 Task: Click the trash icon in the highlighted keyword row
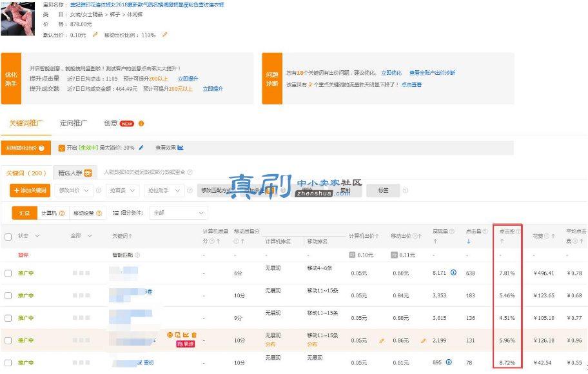pos(194,335)
